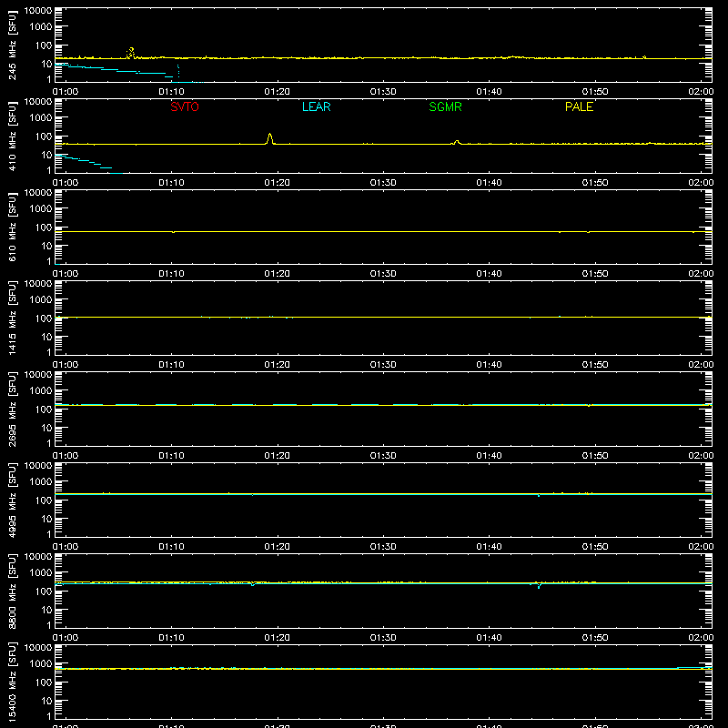Click the 100 tick on the 4995 MHz axis
The image size is (728, 728).
[x=44, y=500]
